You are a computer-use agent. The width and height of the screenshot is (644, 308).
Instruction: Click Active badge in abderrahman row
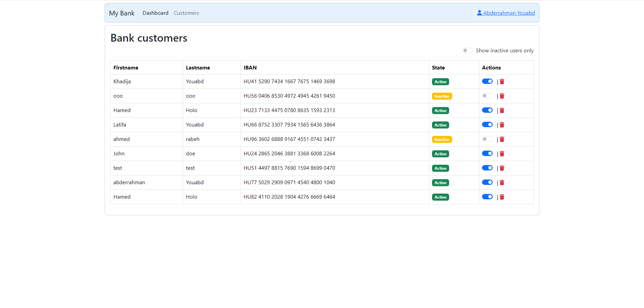tap(440, 183)
